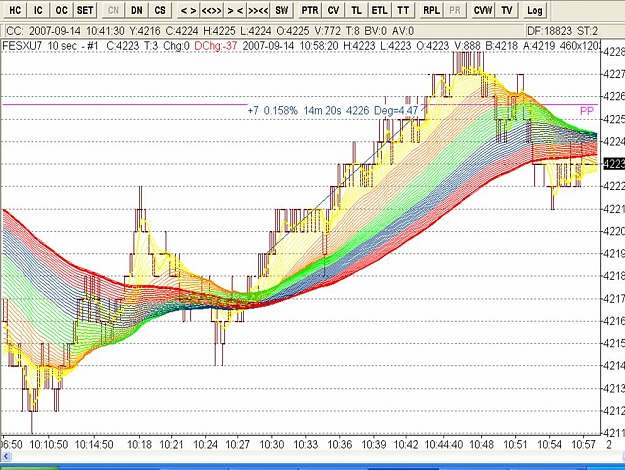Select the TL trend line tool
This screenshot has width=625, height=470.
(x=356, y=10)
